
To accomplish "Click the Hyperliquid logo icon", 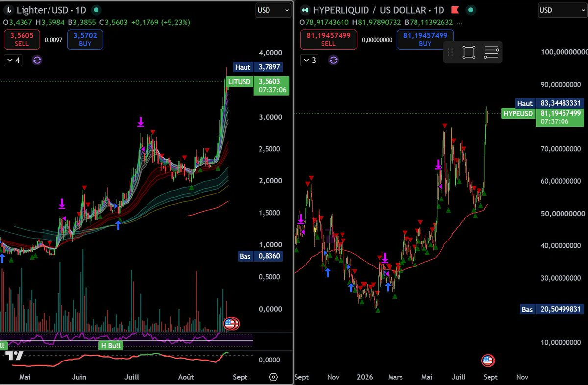I will tap(306, 10).
